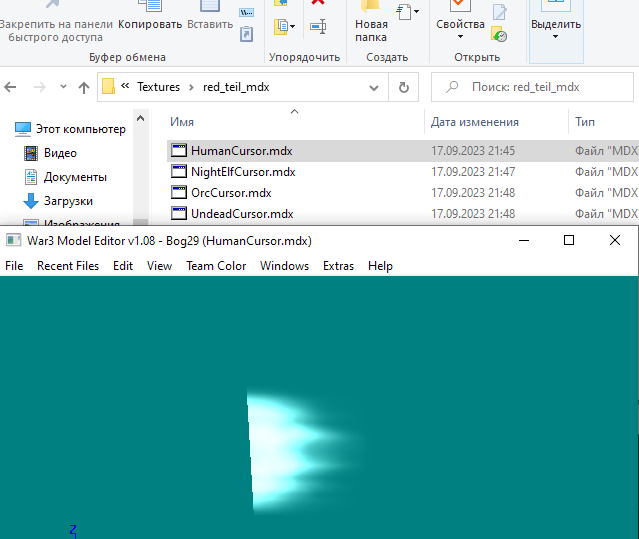
Task: Click the navigation pane scroll-up arrow
Action: coord(141,119)
